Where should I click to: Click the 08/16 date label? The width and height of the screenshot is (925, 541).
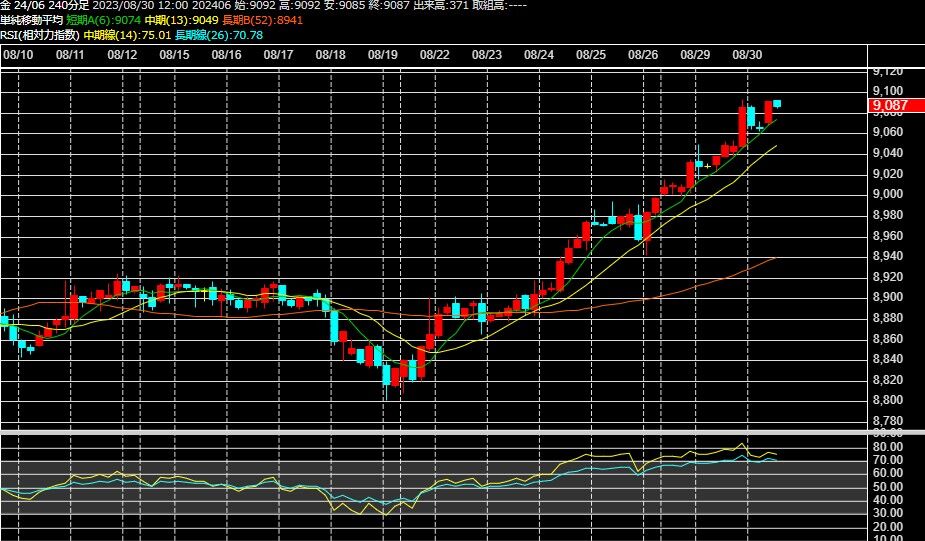point(227,55)
